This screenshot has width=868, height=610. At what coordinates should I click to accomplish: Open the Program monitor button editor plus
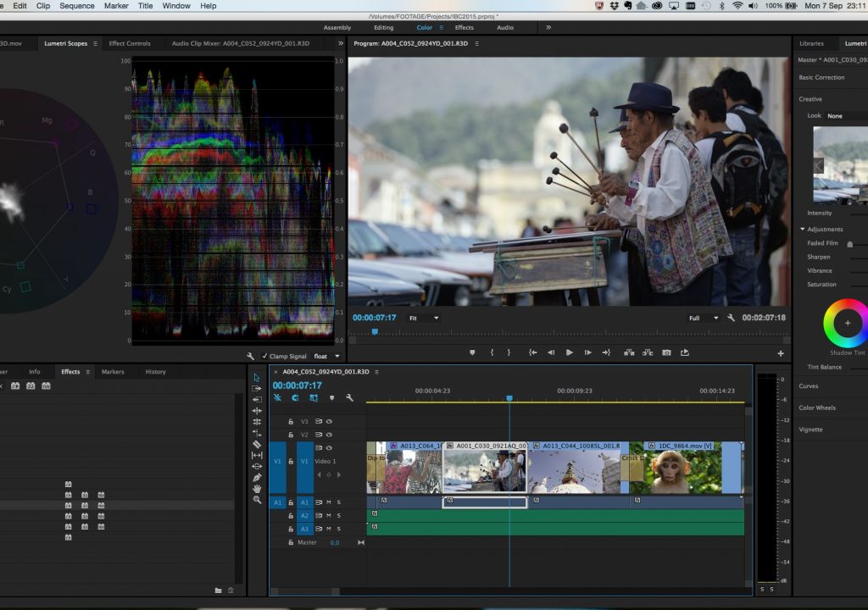(x=781, y=353)
